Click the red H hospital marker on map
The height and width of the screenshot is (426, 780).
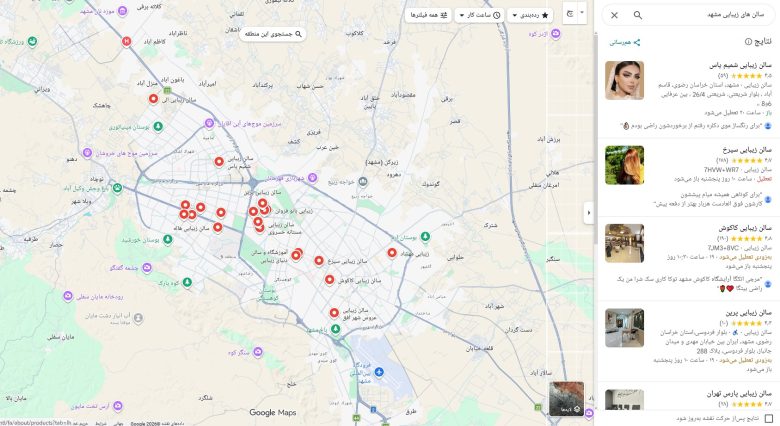(x=127, y=41)
